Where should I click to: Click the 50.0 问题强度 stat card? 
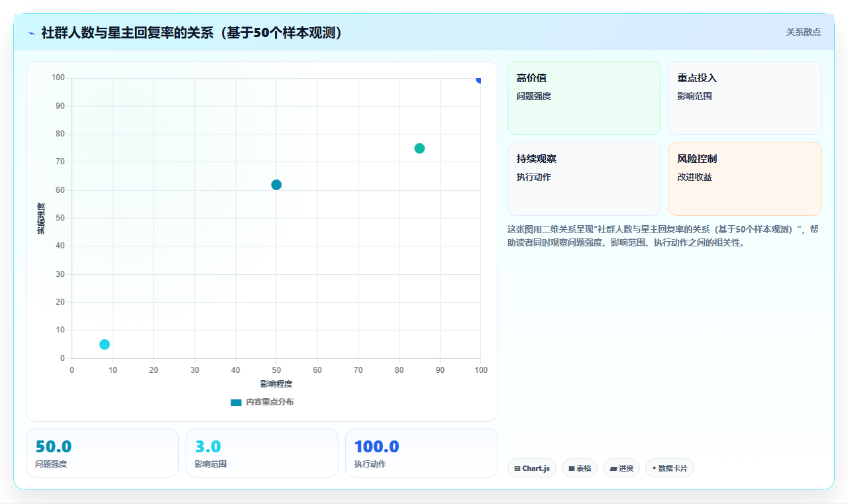[x=102, y=453]
